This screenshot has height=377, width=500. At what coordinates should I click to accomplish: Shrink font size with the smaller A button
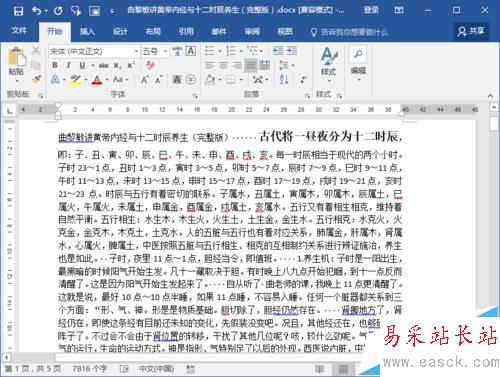pyautogui.click(x=158, y=80)
